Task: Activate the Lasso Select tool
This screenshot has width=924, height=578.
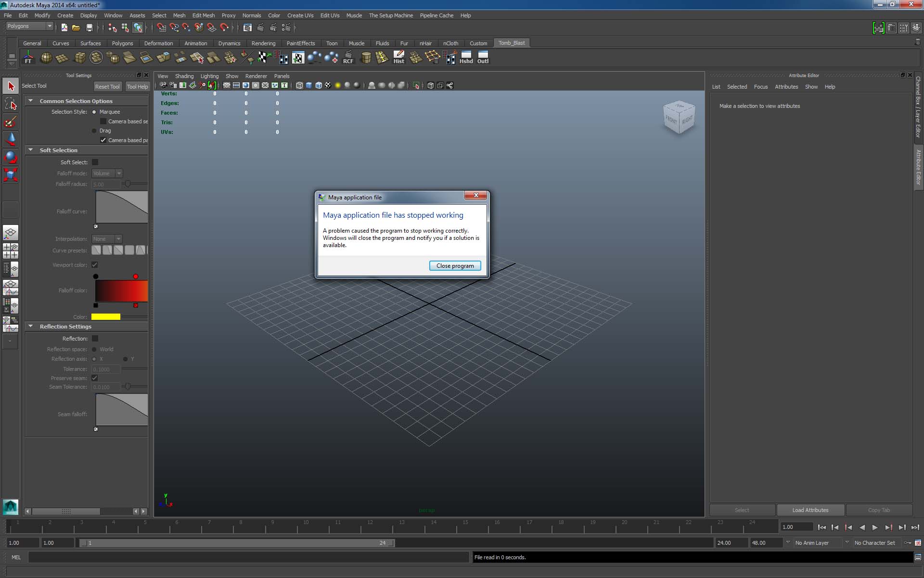Action: [11, 104]
